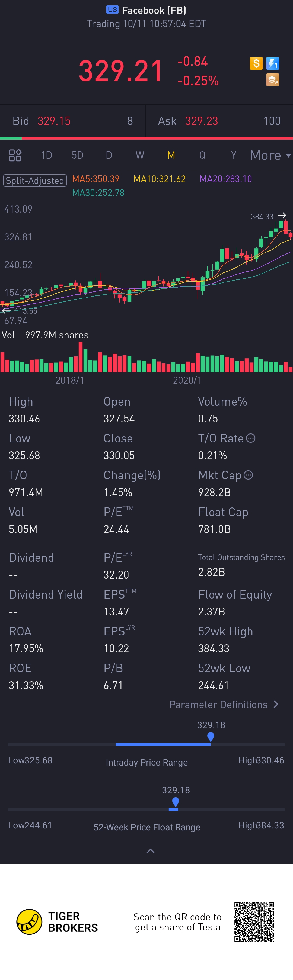The width and height of the screenshot is (293, 980).
Task: Open the chart layout grid icon
Action: [x=15, y=155]
